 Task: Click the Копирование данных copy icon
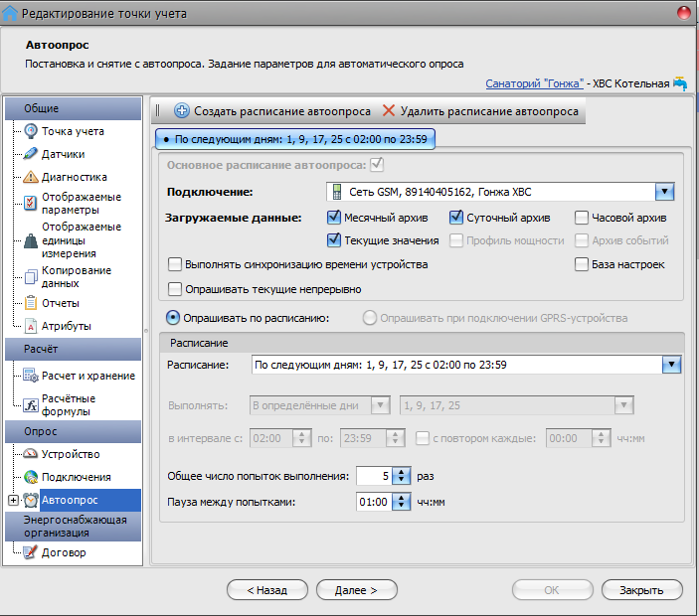coord(30,277)
